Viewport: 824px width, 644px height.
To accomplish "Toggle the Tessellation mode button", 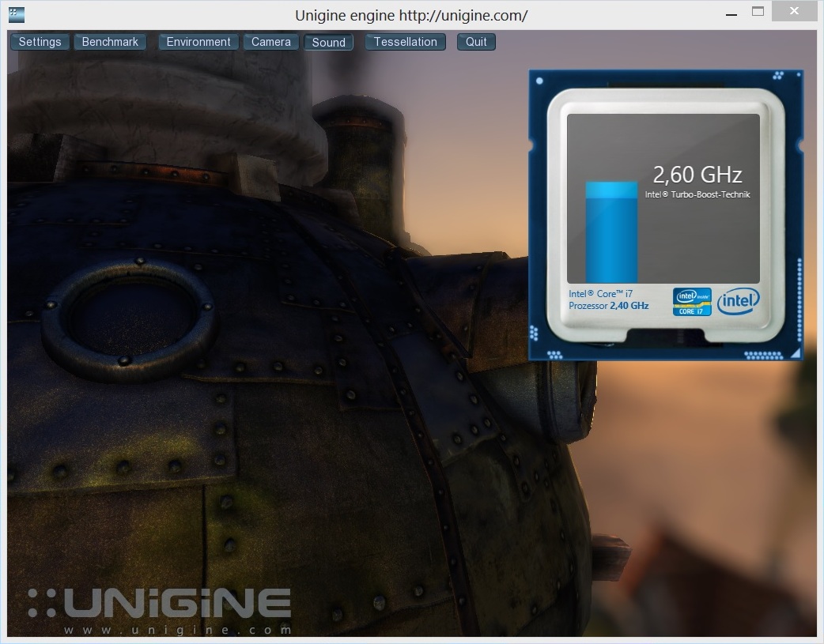I will (x=405, y=42).
